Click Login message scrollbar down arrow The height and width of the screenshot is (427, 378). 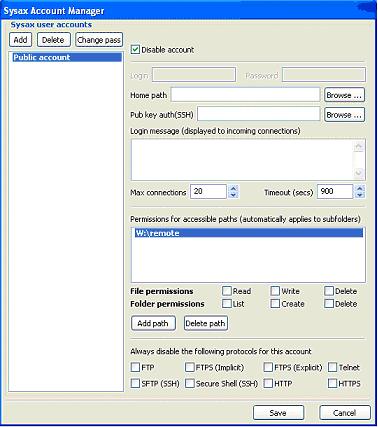[x=359, y=173]
